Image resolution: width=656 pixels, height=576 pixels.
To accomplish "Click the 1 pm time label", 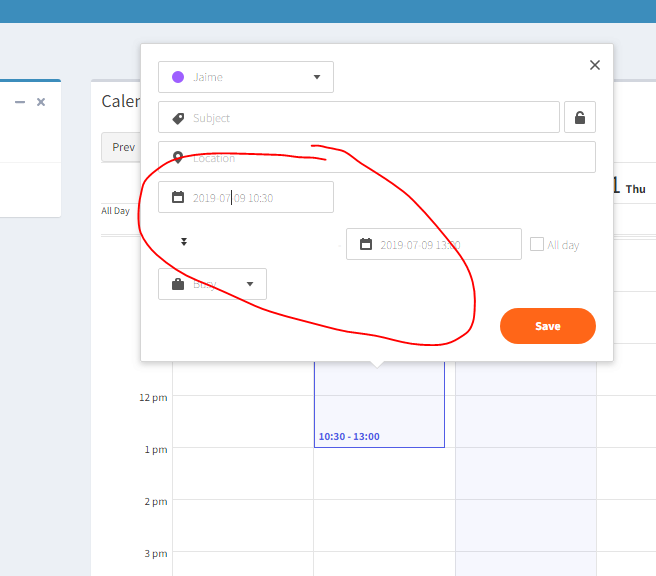I will click(x=156, y=449).
